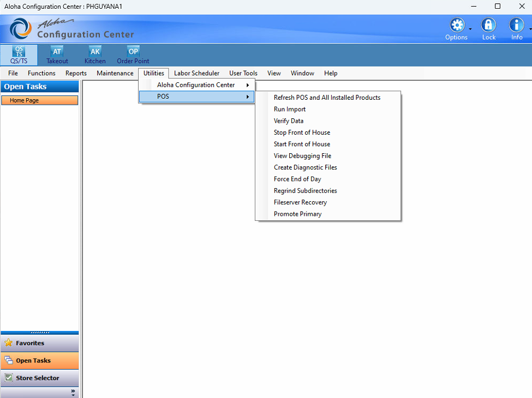Open the Help menu
This screenshot has width=532, height=398.
pos(331,73)
